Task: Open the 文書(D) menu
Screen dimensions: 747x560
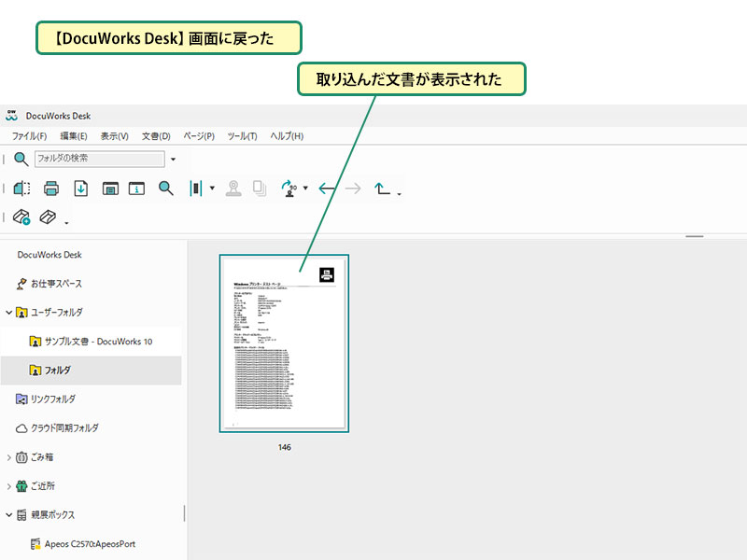Action: pos(156,136)
